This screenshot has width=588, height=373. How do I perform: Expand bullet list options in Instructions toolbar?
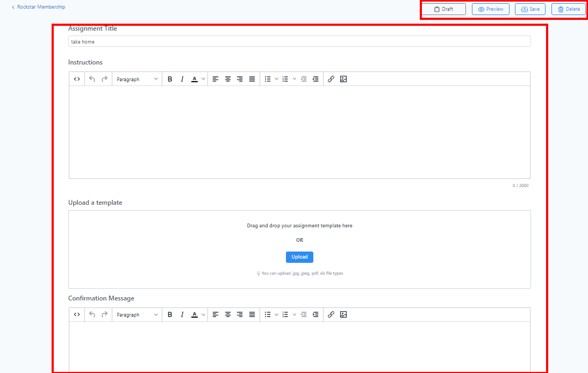(x=276, y=79)
